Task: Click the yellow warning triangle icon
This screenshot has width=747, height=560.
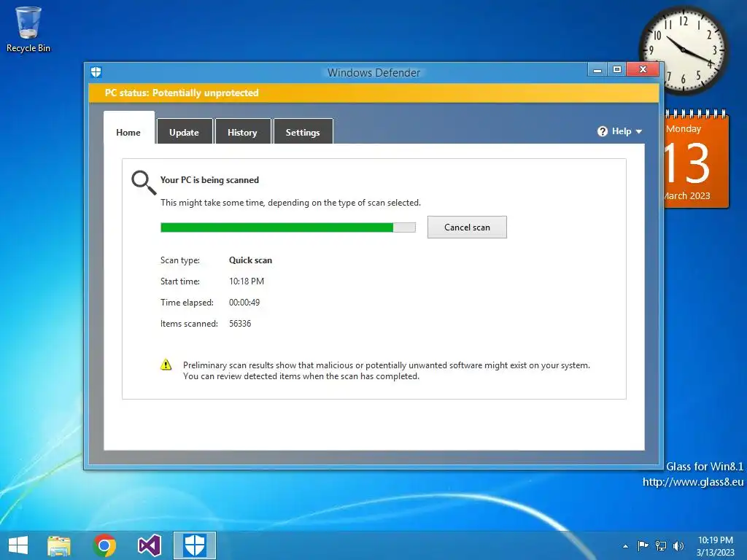Action: (166, 365)
